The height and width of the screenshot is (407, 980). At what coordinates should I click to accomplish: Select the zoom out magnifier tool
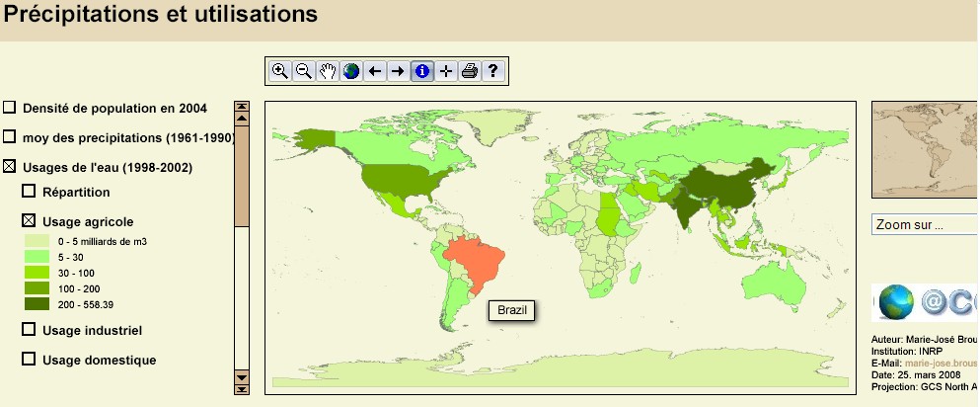coord(304,71)
